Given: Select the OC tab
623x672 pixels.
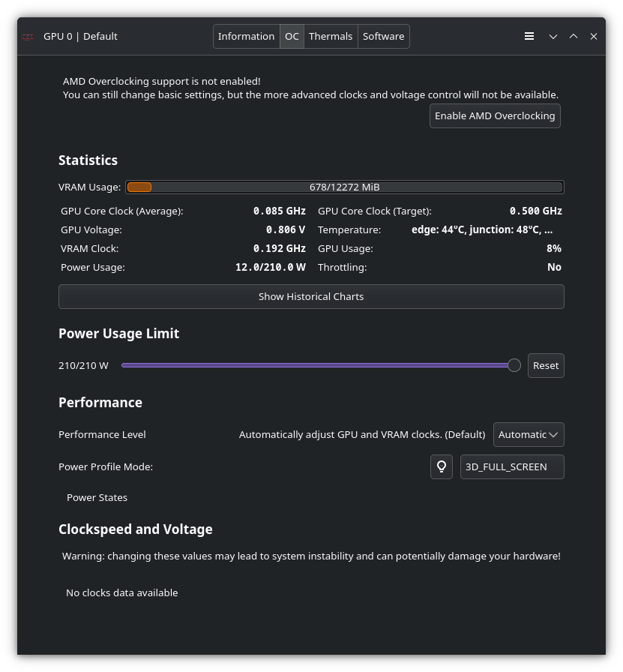Looking at the screenshot, I should pos(292,36).
